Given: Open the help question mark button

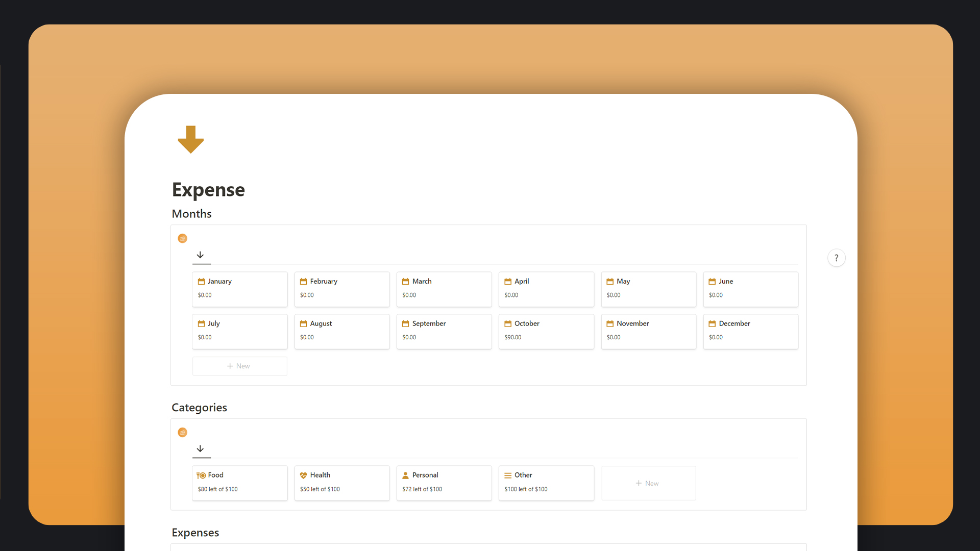Looking at the screenshot, I should pos(836,258).
